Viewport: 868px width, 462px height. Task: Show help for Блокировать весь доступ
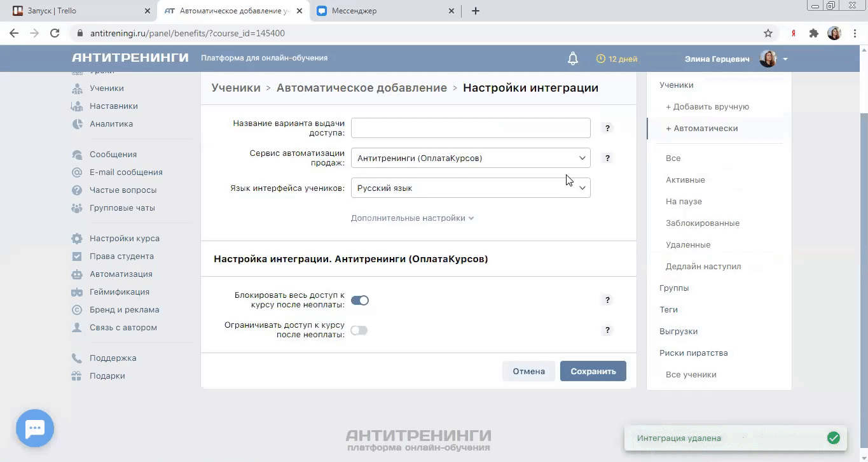pos(607,300)
